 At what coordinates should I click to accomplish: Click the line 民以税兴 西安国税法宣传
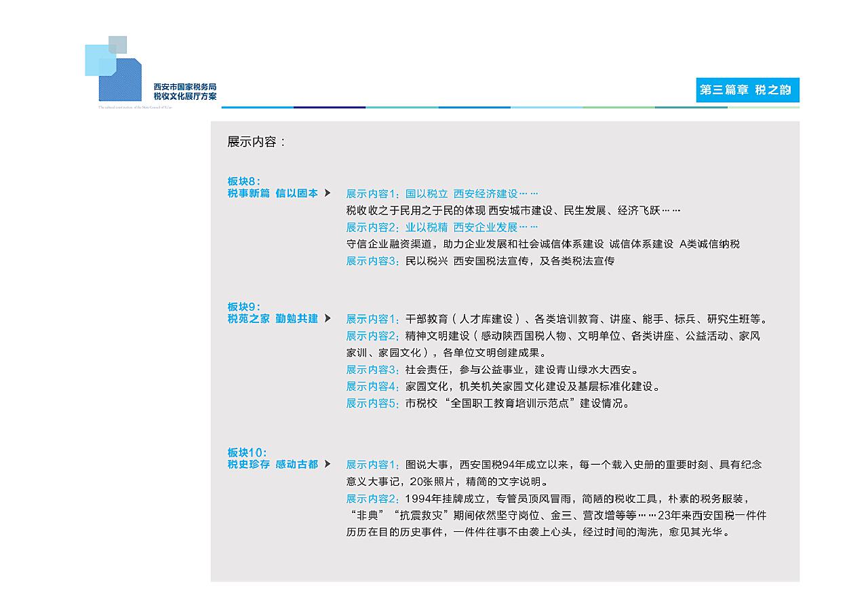480,261
